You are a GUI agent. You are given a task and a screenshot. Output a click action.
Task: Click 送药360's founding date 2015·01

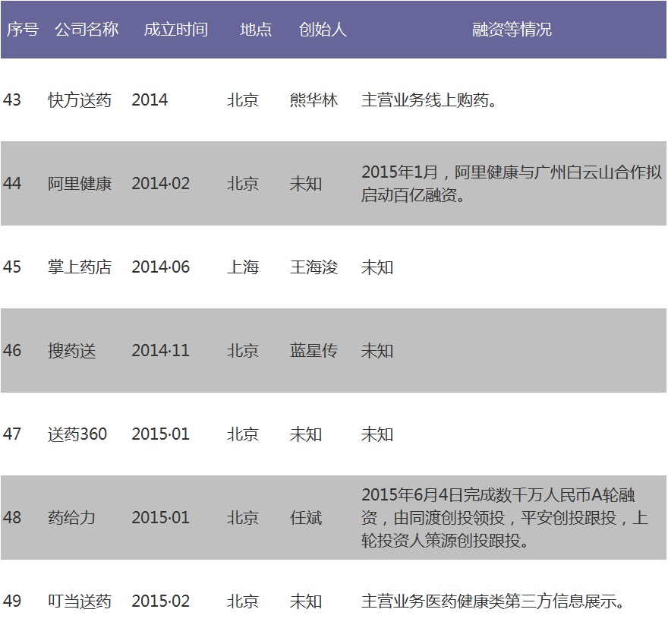161,434
